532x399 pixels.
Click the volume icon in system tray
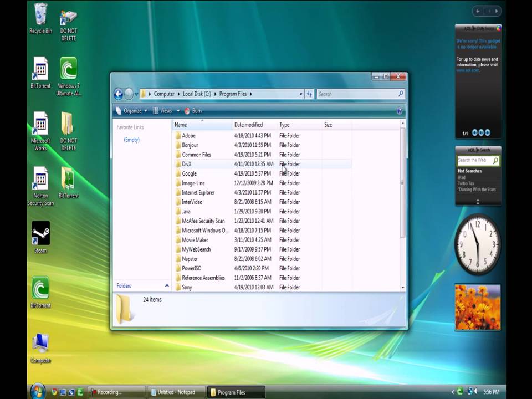[x=476, y=392]
